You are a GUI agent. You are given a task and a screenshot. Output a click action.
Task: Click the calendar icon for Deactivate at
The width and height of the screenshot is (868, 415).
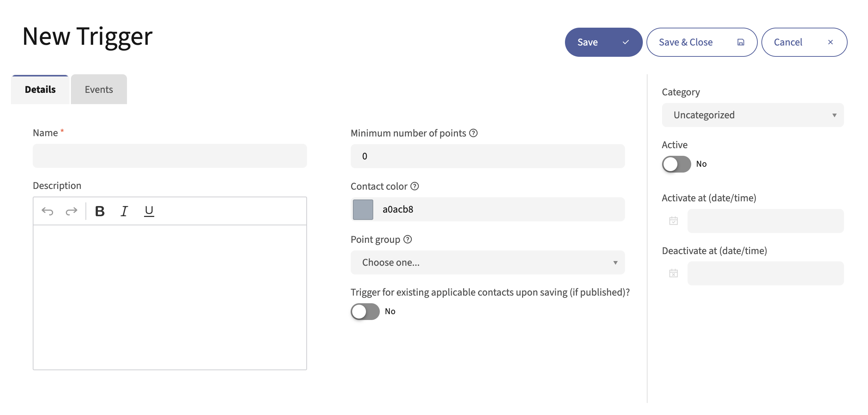coord(673,273)
